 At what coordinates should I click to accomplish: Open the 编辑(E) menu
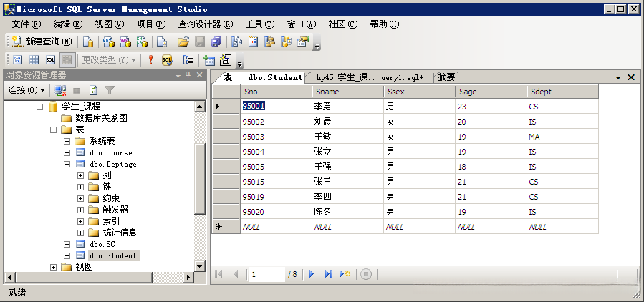click(x=68, y=24)
